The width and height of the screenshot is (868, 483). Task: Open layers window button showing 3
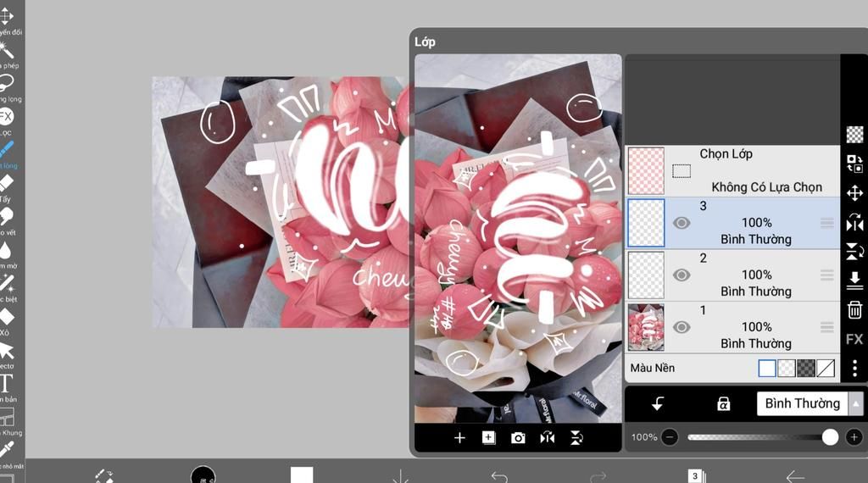coord(696,476)
